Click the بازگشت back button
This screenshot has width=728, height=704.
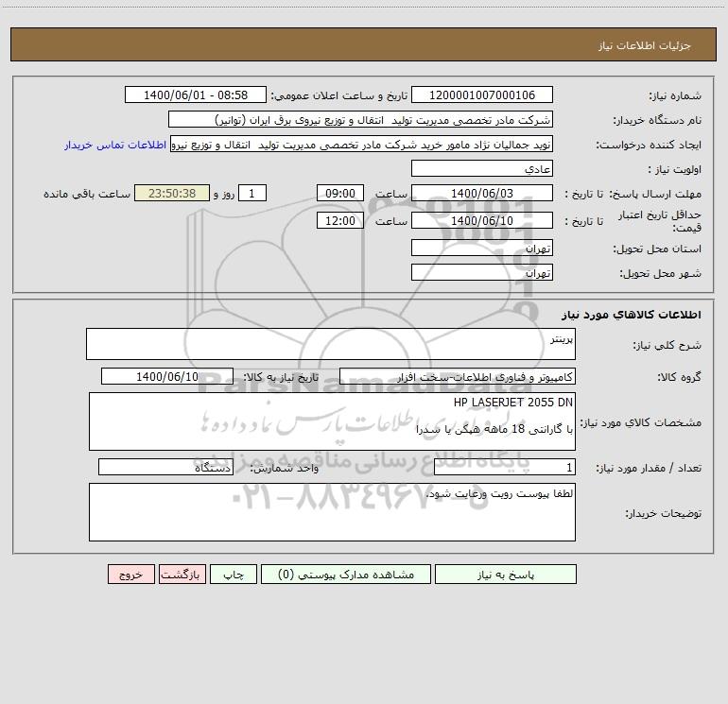[182, 574]
